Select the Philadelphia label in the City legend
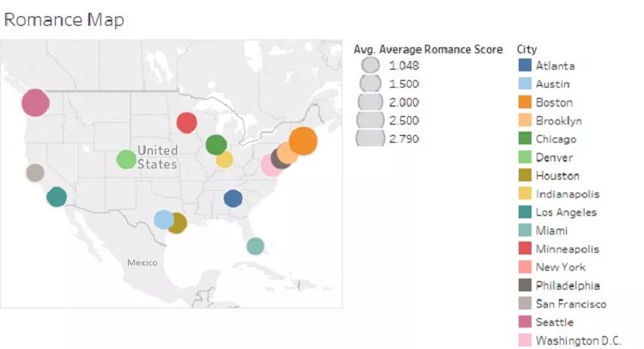644x349 pixels. (x=568, y=285)
